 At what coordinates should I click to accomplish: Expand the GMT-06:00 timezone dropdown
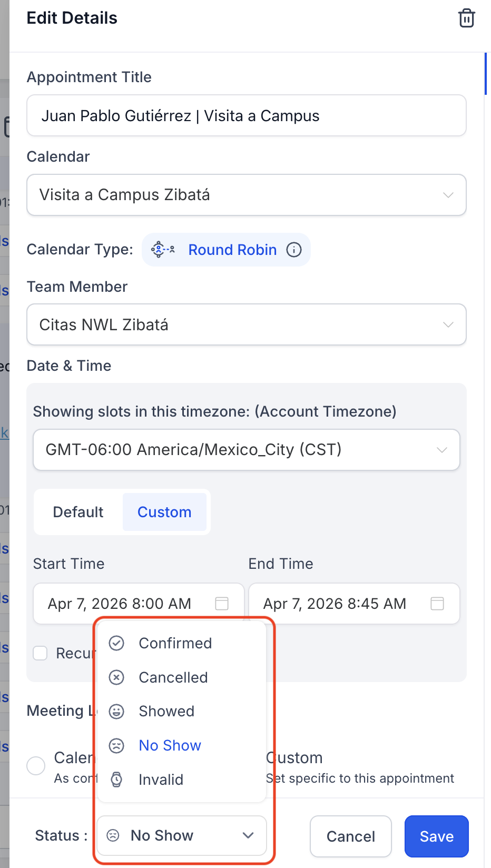click(x=247, y=450)
